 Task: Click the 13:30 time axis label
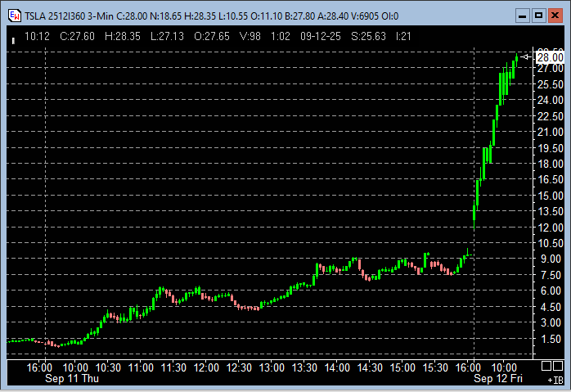[x=304, y=367]
